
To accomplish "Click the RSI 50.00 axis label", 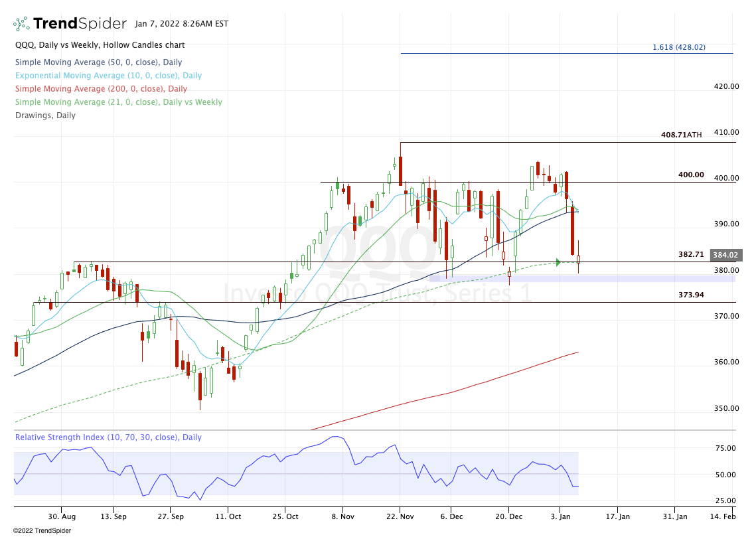I will pyautogui.click(x=725, y=475).
